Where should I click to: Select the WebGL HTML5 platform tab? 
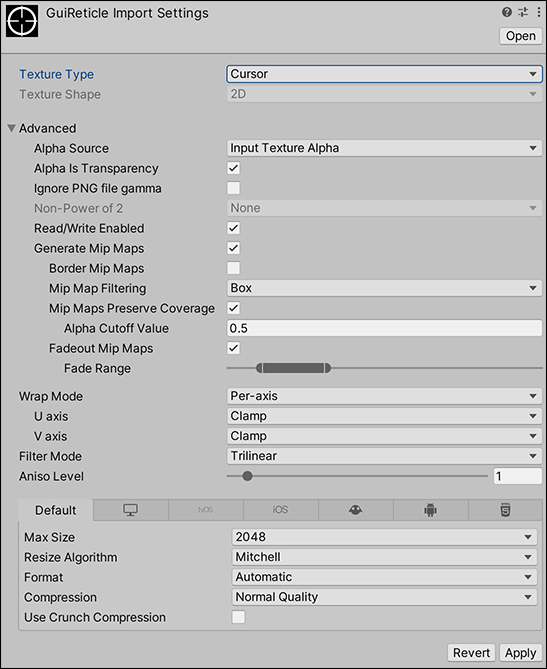pyautogui.click(x=505, y=510)
